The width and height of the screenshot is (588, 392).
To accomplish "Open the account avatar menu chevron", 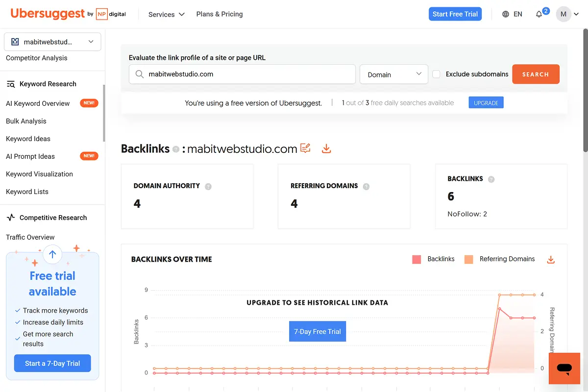I will pos(576,14).
